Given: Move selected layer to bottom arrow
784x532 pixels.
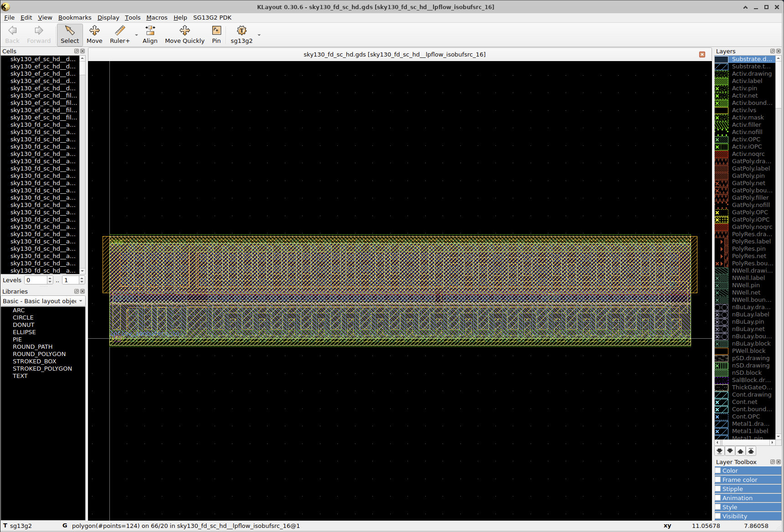Looking at the screenshot, I should pyautogui.click(x=719, y=451).
